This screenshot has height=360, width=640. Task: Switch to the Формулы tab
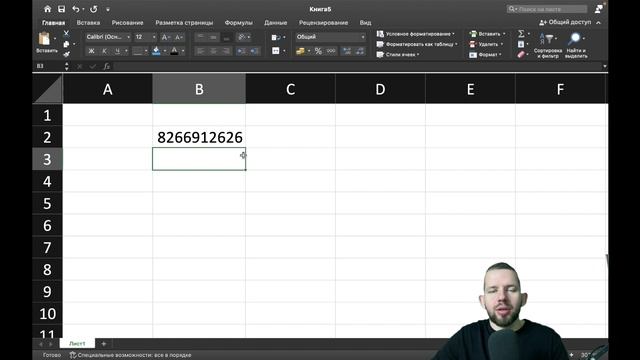(238, 23)
